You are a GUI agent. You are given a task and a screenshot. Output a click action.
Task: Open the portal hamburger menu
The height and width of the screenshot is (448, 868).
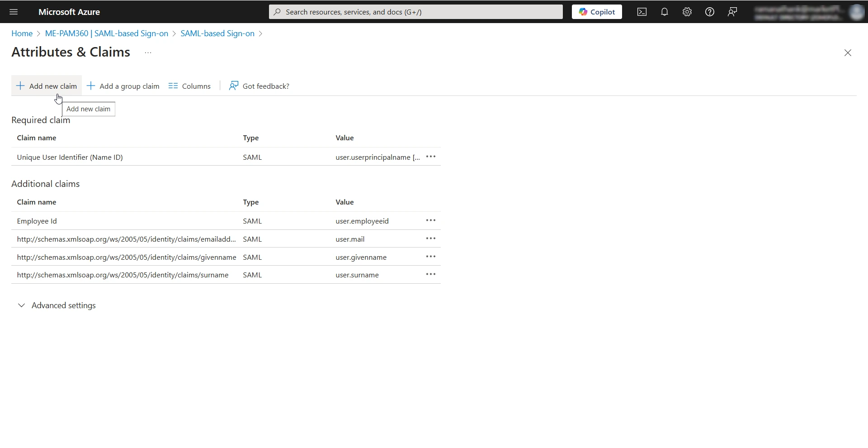tap(14, 12)
